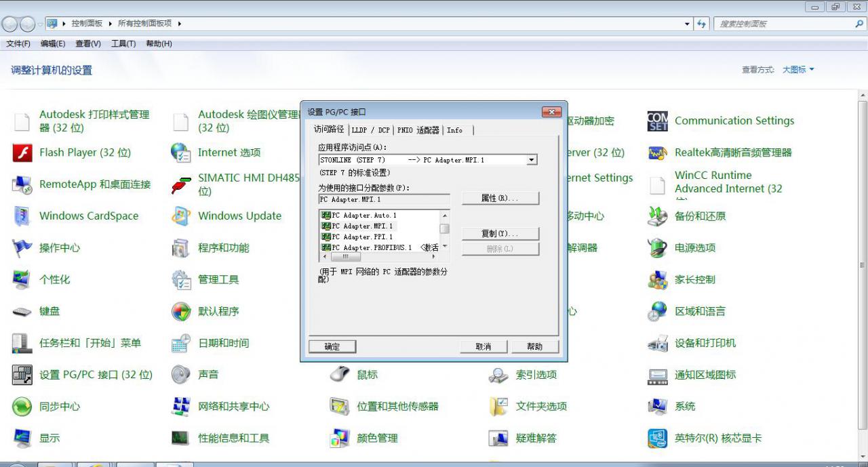868x467 pixels.
Task: Switch to the PNIO 适配器 tab
Action: 418,130
